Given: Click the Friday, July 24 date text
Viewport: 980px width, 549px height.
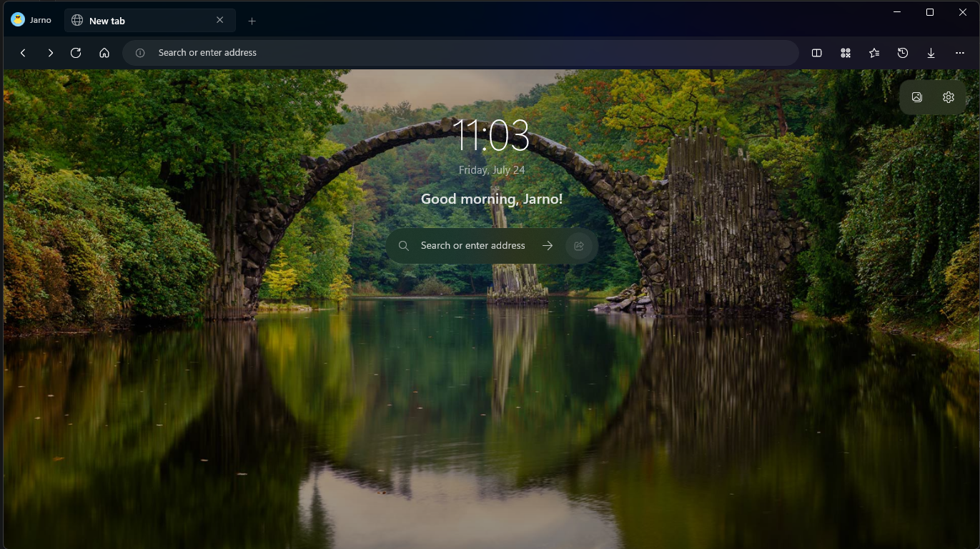Looking at the screenshot, I should coord(492,170).
